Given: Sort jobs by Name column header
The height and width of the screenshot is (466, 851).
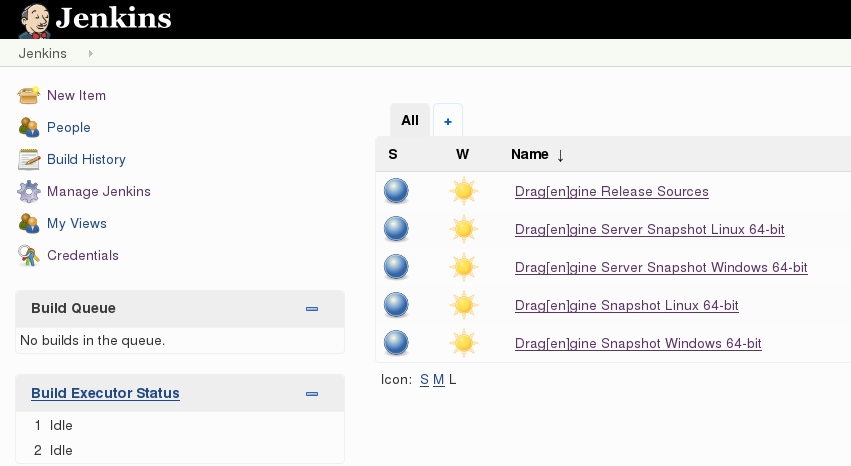Looking at the screenshot, I should (530, 155).
